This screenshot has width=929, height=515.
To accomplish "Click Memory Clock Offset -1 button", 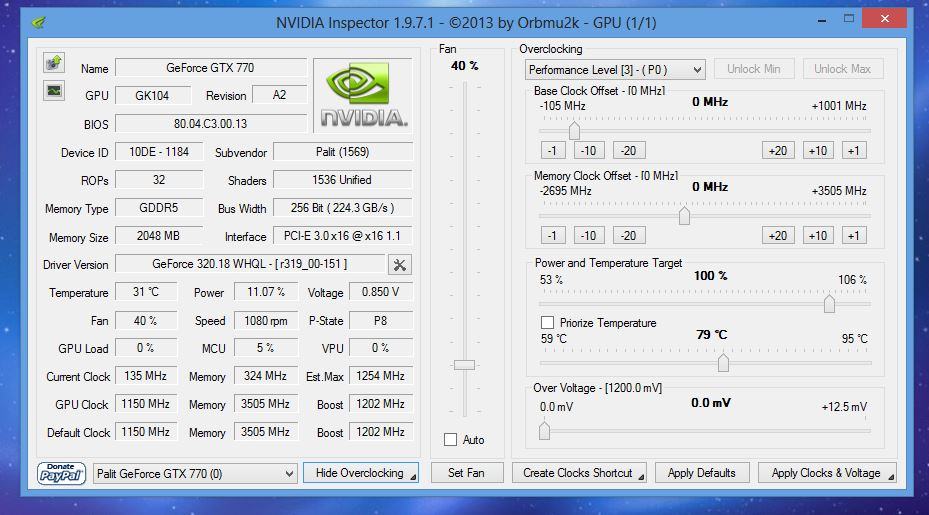I will pyautogui.click(x=553, y=236).
